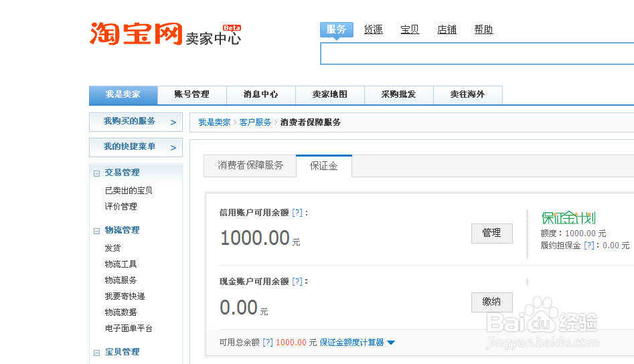
Task: Click help [?] beside 信用账户可用余额
Action: point(297,213)
